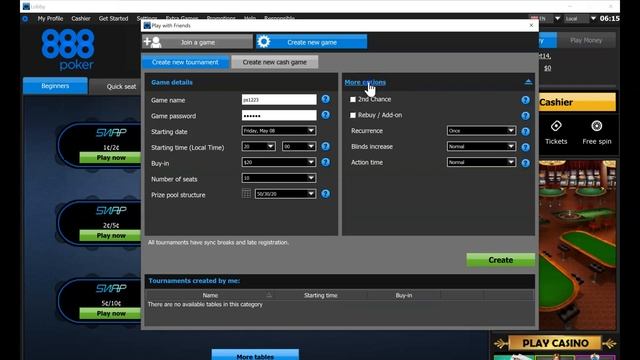Image resolution: width=640 pixels, height=360 pixels.
Task: Click the PLAY CASINO banner
Action: (555, 343)
